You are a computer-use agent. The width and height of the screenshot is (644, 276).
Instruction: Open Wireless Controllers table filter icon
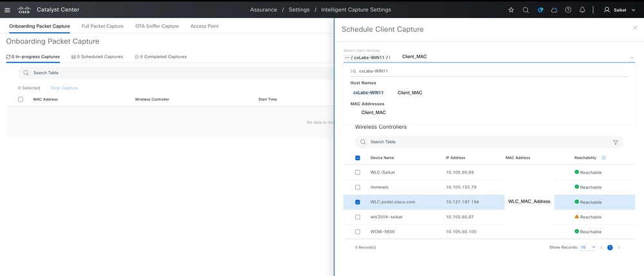615,142
